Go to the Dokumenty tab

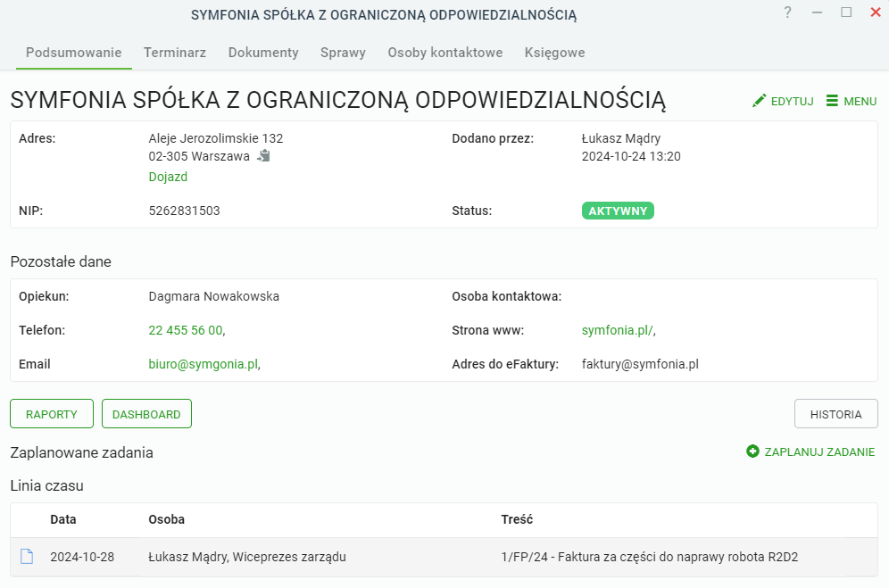(263, 53)
